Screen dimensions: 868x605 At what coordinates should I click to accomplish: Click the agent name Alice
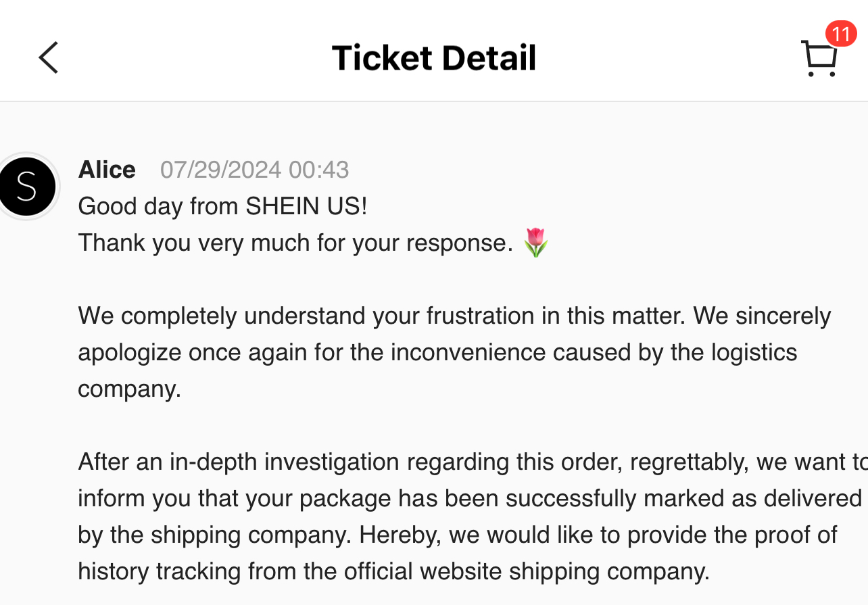pos(106,170)
